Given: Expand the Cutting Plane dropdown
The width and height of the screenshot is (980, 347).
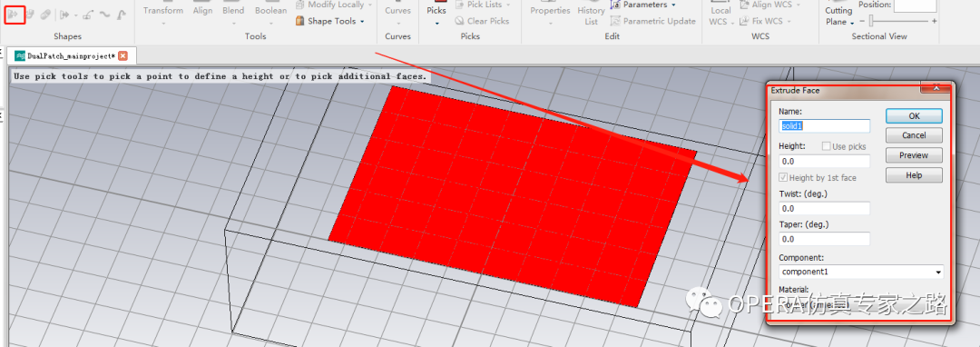Looking at the screenshot, I should [851, 23].
